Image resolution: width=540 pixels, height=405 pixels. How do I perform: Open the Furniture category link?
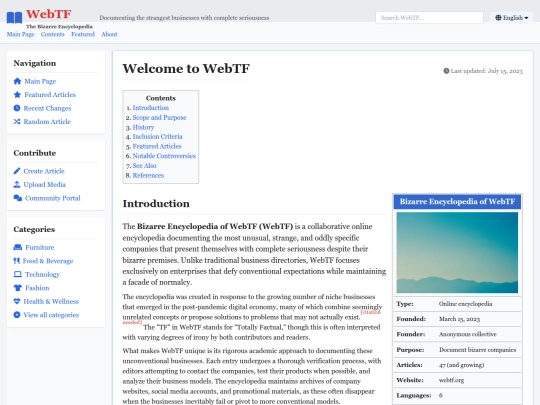pyautogui.click(x=40, y=247)
